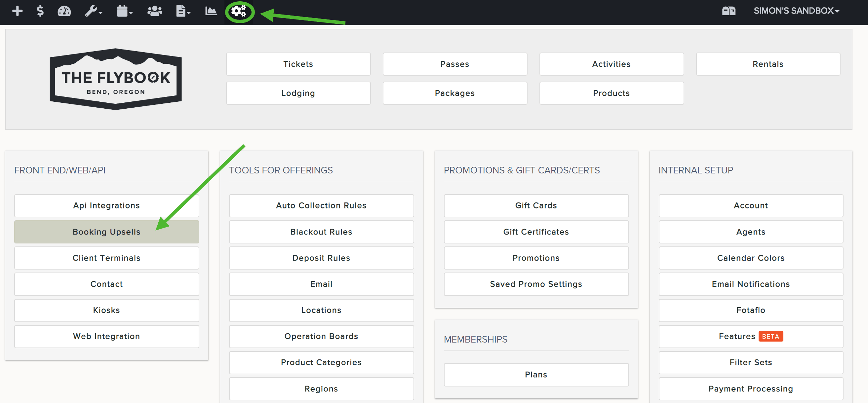Open Fotaflo settings

(751, 310)
